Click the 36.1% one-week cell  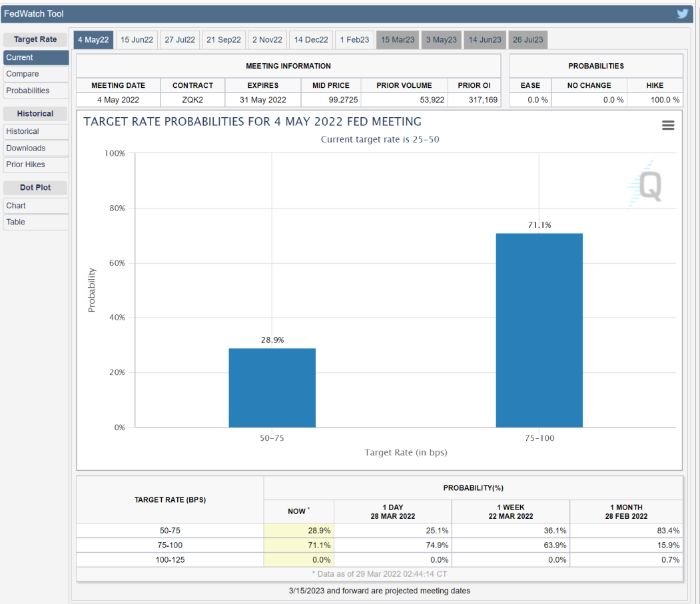pyautogui.click(x=511, y=531)
